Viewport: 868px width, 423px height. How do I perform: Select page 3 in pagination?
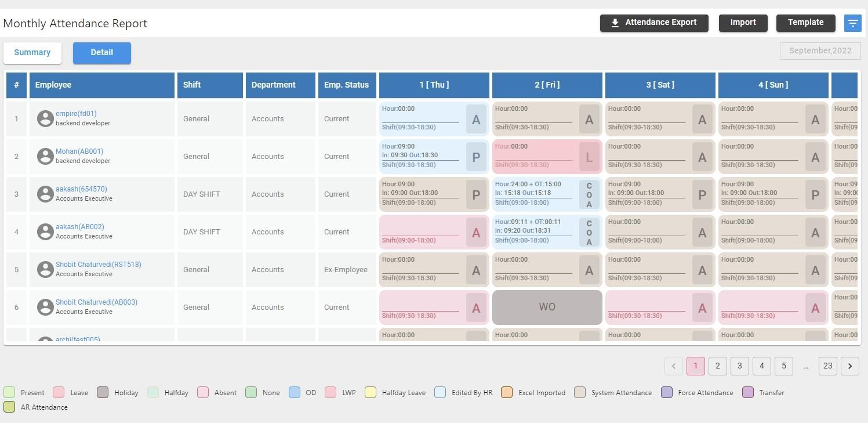click(740, 366)
